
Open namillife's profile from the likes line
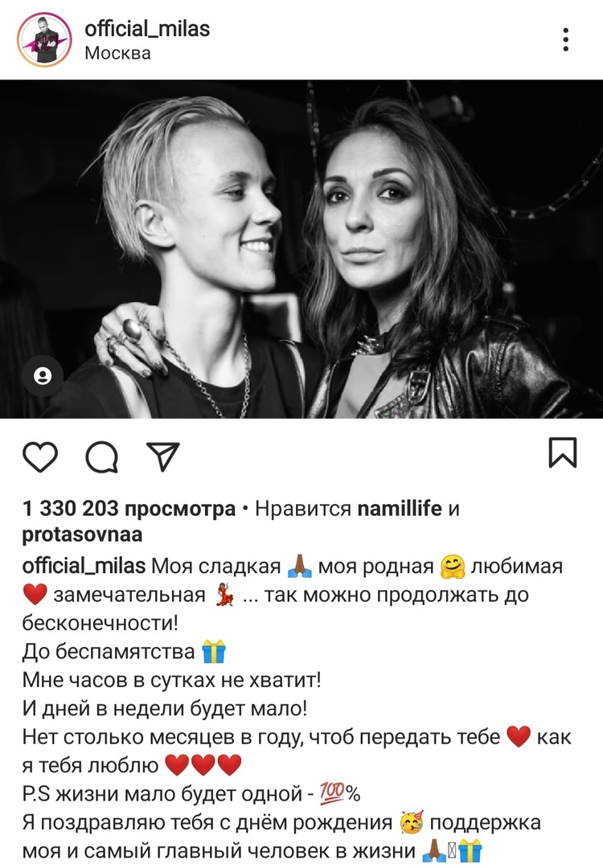(400, 508)
